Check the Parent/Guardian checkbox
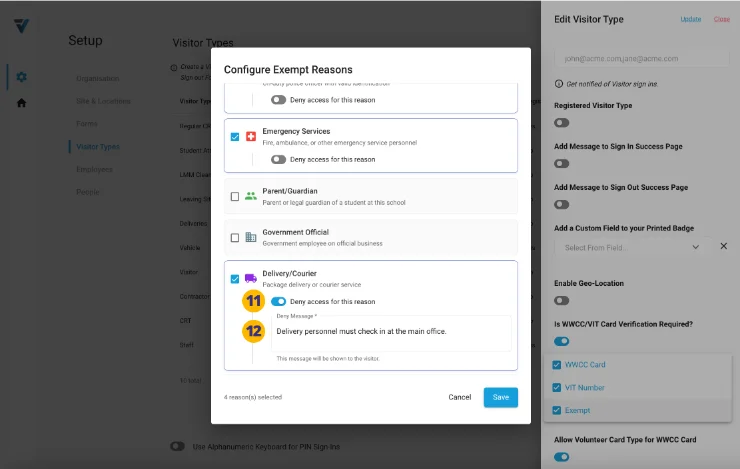This screenshot has width=740, height=469. [235, 197]
